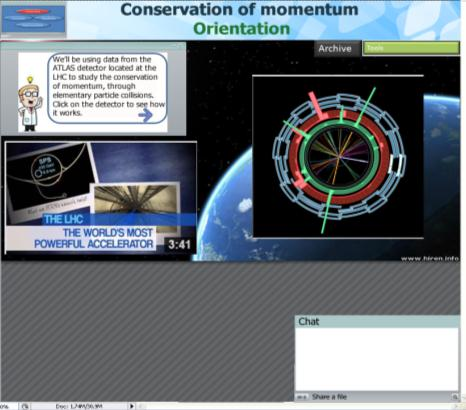
Task: Click inside the Chat message area
Action: click(x=377, y=359)
